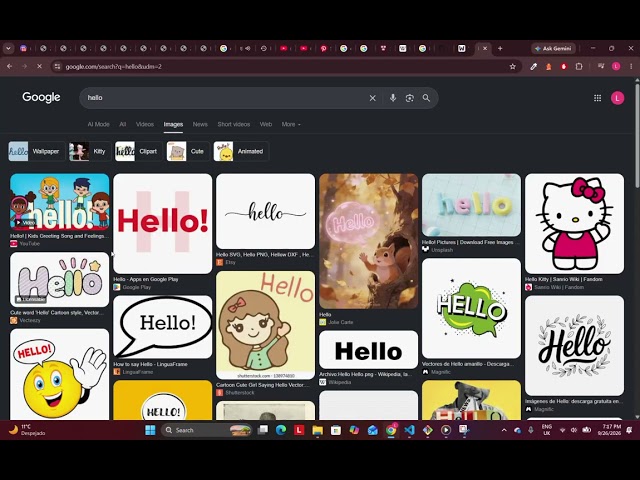Open File Explorer from the taskbar
The image size is (640, 480).
click(x=318, y=430)
